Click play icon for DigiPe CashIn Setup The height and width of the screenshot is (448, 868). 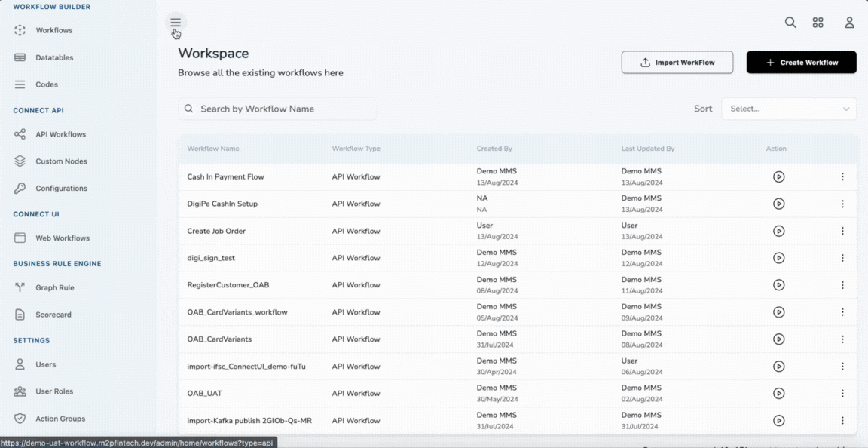(778, 204)
